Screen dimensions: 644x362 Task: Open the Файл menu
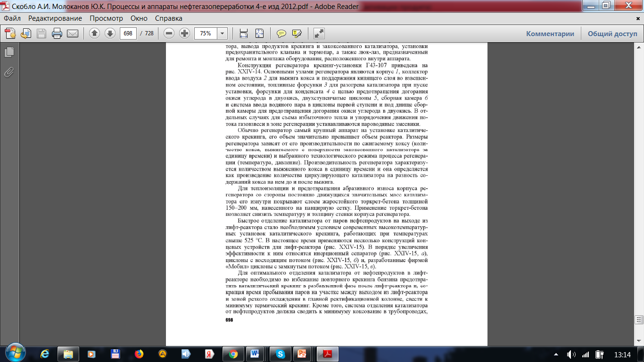[12, 18]
